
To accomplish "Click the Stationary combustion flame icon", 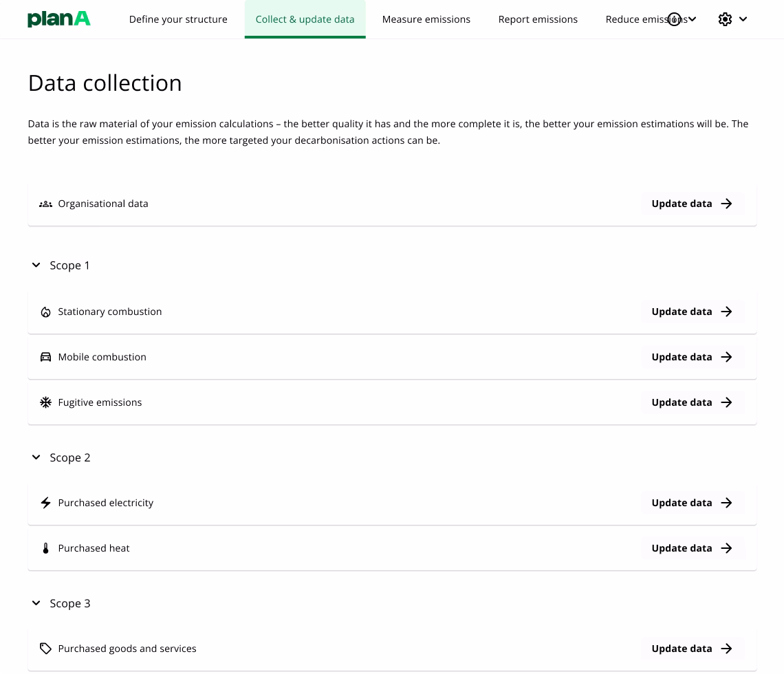I will 45,312.
